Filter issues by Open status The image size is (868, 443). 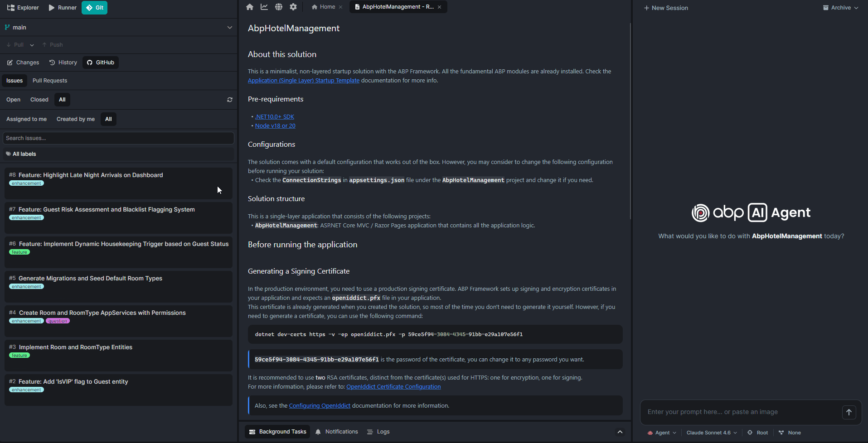point(13,100)
